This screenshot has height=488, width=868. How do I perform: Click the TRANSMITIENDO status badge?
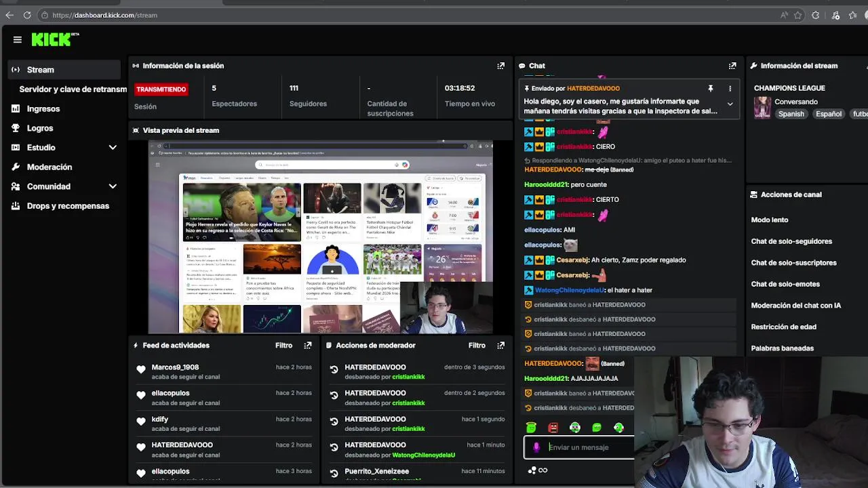[x=161, y=89]
